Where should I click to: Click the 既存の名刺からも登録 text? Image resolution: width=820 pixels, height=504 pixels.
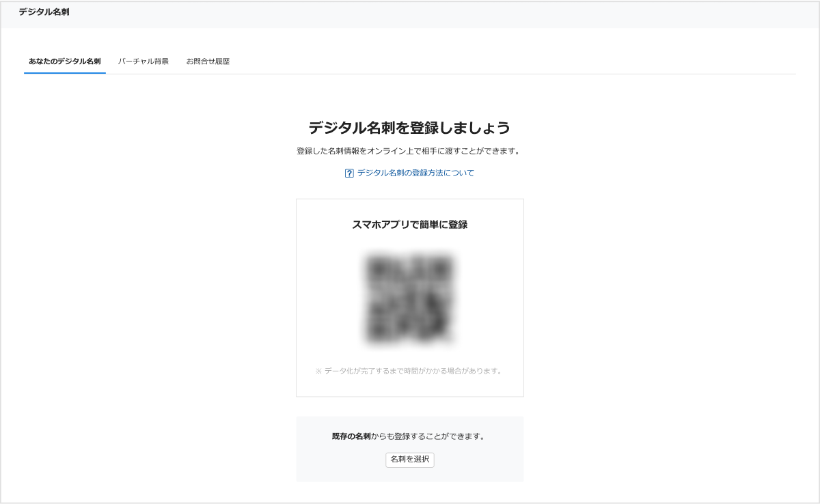tap(410, 436)
